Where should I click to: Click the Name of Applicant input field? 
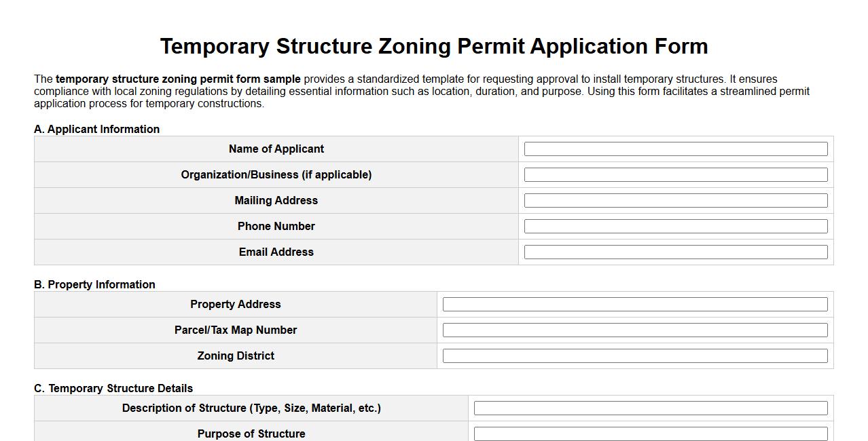[x=674, y=149]
